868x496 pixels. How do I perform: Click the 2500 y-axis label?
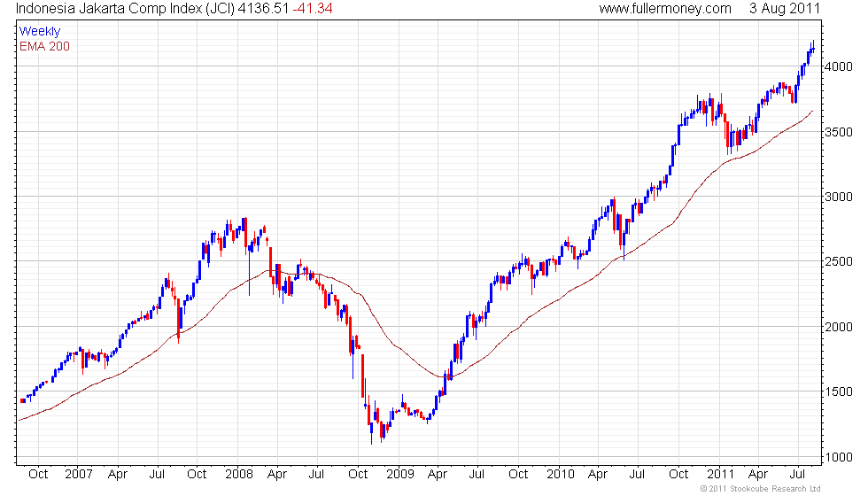(x=838, y=261)
